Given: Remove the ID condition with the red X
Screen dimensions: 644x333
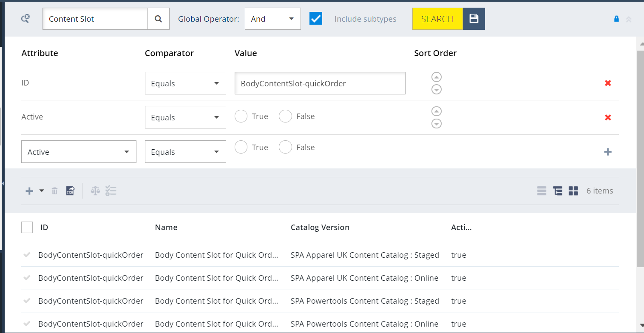Looking at the screenshot, I should (x=607, y=83).
